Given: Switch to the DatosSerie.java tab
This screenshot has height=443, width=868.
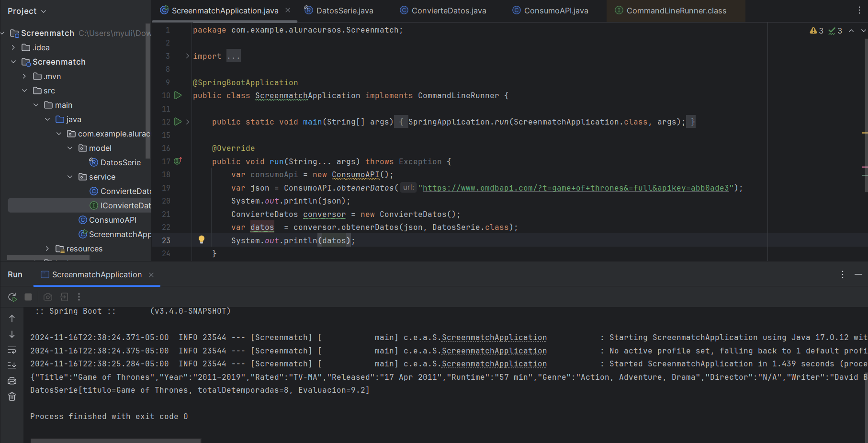Looking at the screenshot, I should 339,11.
